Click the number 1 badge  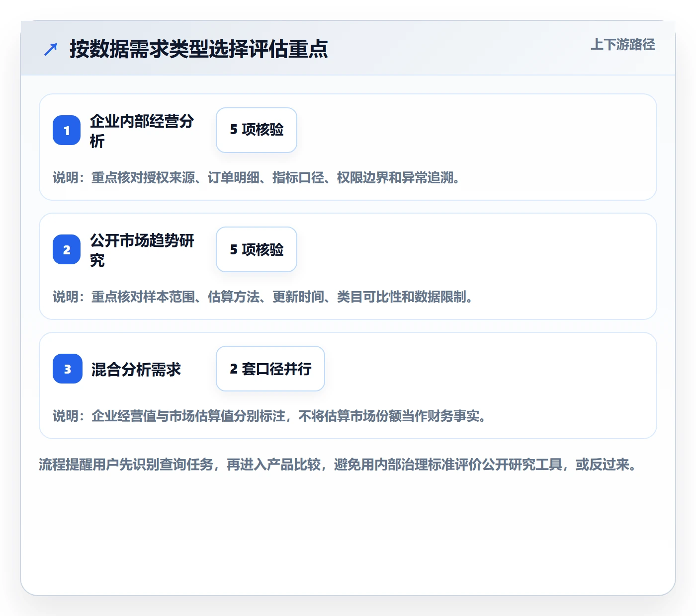[67, 130]
